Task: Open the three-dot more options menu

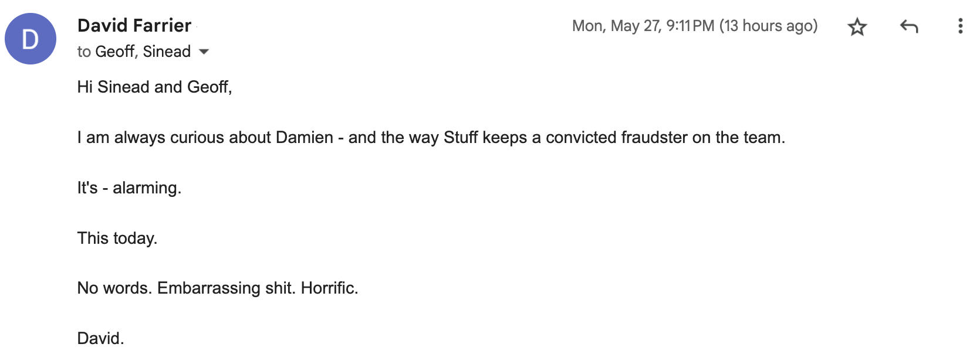Action: [961, 26]
